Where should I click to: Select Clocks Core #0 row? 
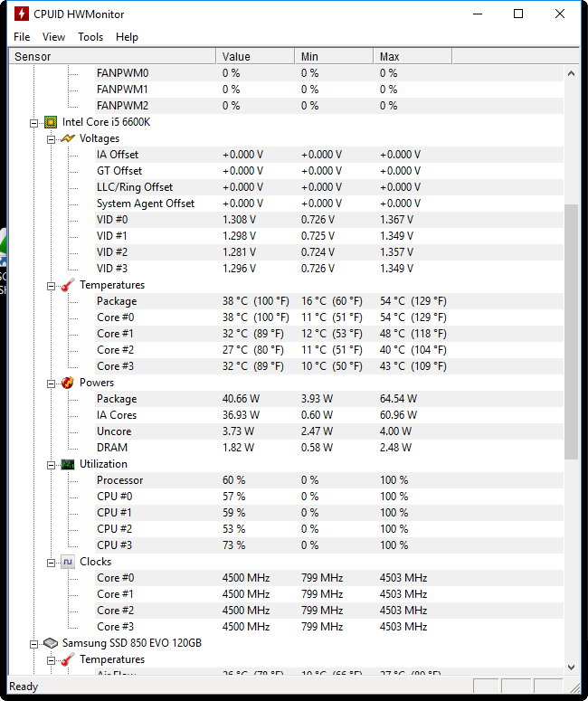tap(329, 578)
